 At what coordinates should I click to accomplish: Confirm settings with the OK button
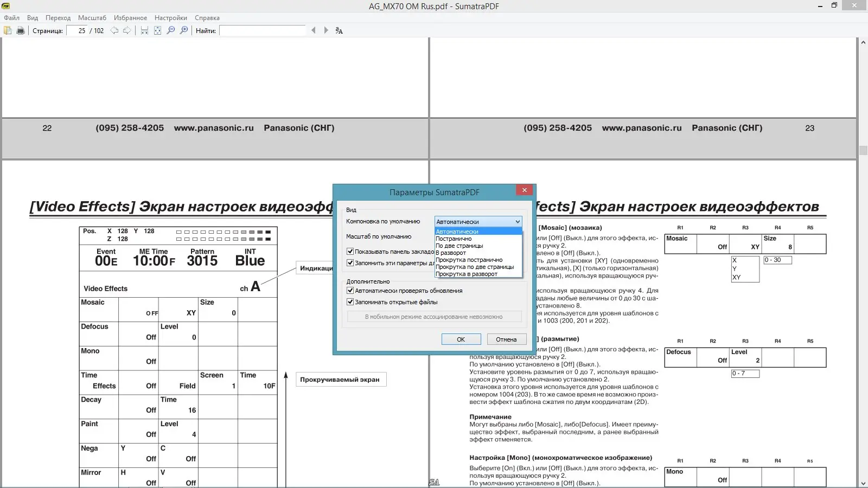[x=461, y=339]
